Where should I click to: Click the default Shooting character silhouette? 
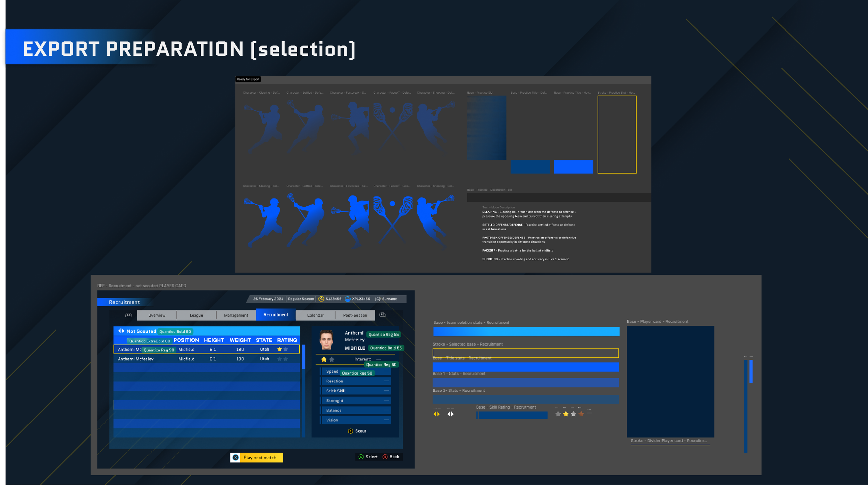(436, 127)
